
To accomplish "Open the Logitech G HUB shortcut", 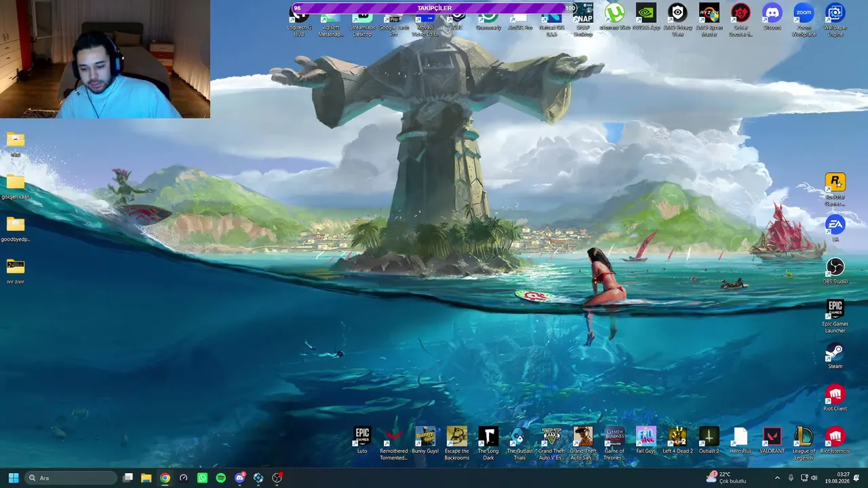I will click(299, 20).
